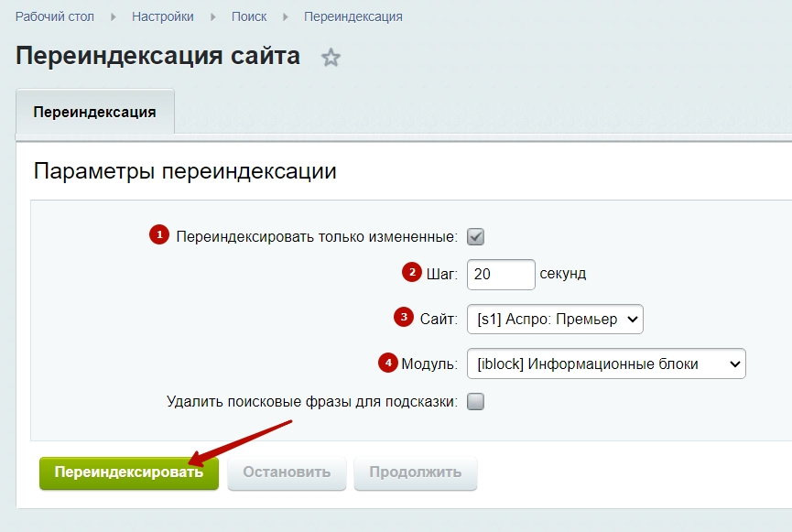The width and height of the screenshot is (792, 532).
Task: Add page to favorites with star icon
Action: [331, 57]
